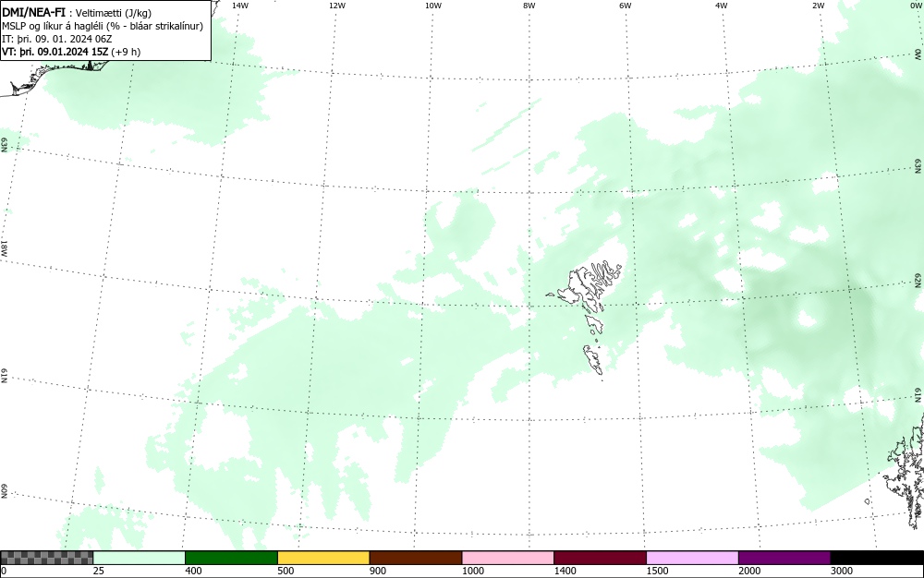The height and width of the screenshot is (578, 924).
Task: Select the pink 1000-1400 legend swatch
Action: pyautogui.click(x=508, y=558)
